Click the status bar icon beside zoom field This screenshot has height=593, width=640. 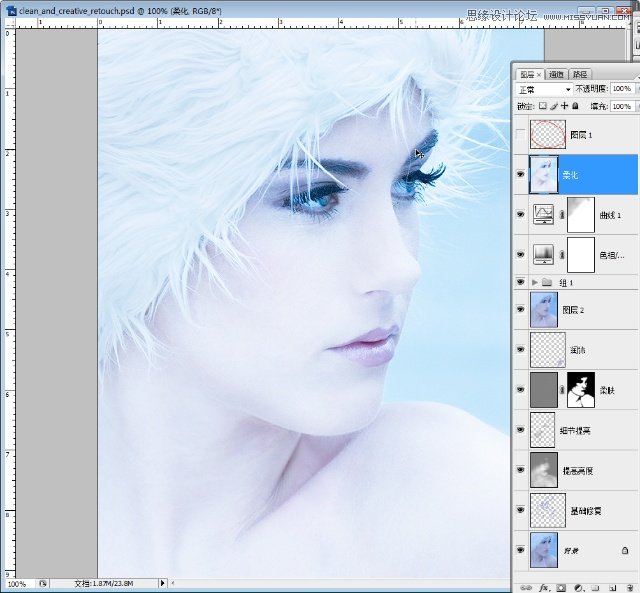coord(42,584)
